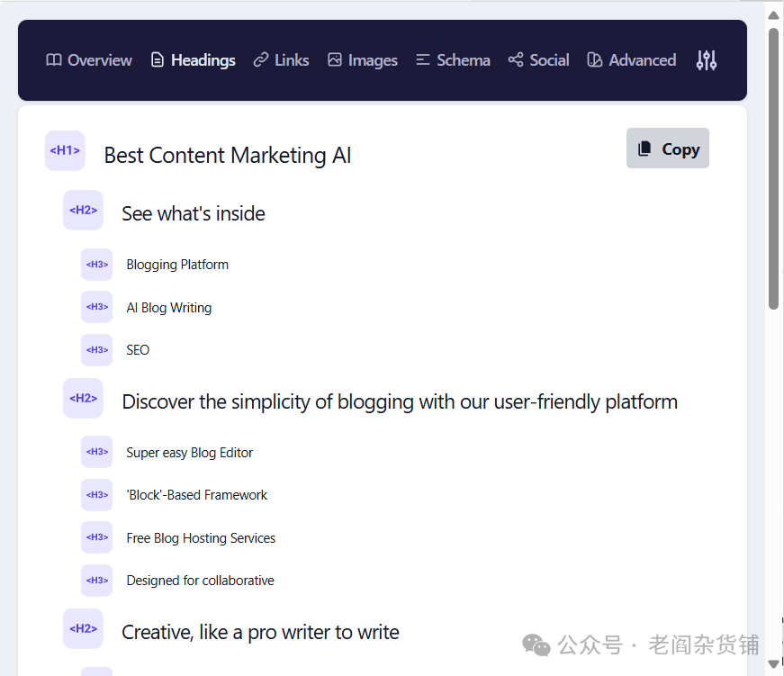Click H2 badge beside 'See what's inside'
Image resolution: width=784 pixels, height=676 pixels.
pyautogui.click(x=83, y=211)
